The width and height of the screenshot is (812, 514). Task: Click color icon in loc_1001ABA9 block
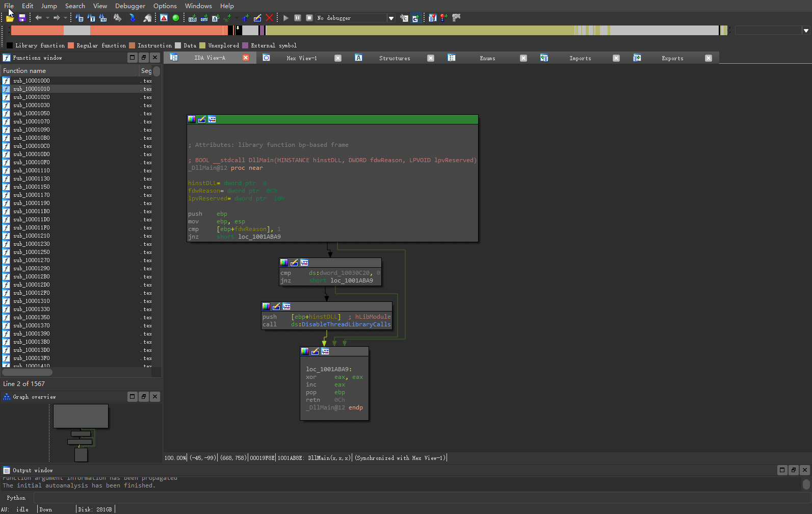pos(305,351)
